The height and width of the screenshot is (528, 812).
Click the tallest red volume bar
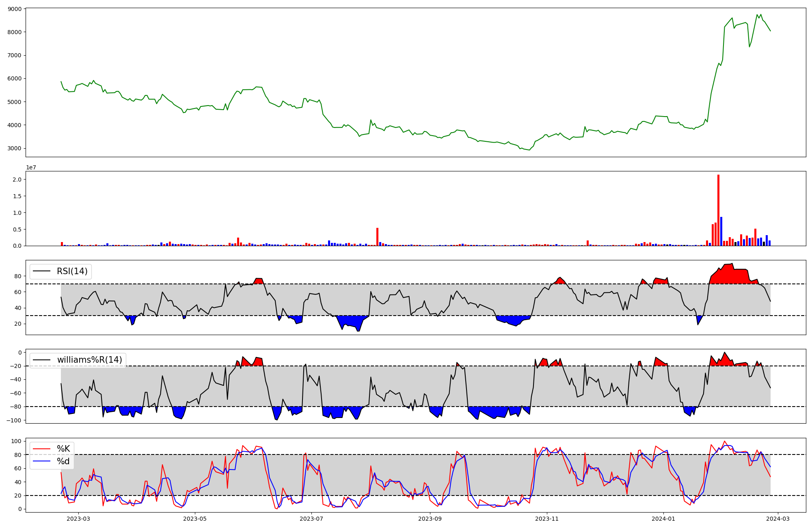718,210
